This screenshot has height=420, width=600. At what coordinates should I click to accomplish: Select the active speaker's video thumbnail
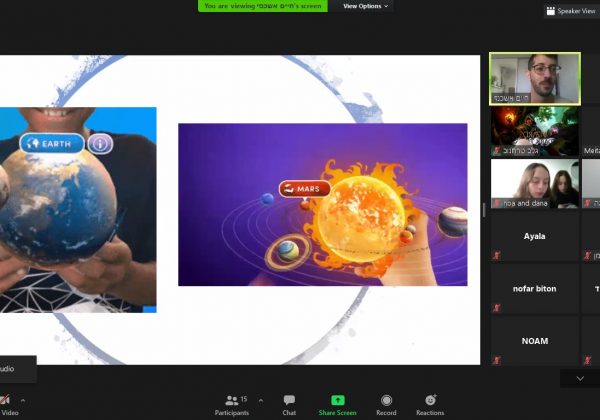(x=535, y=79)
